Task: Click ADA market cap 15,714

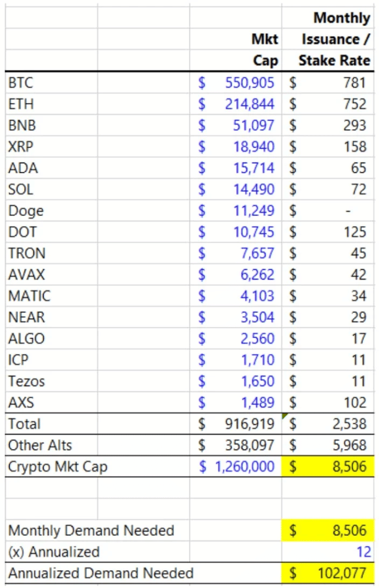Action: (x=254, y=168)
